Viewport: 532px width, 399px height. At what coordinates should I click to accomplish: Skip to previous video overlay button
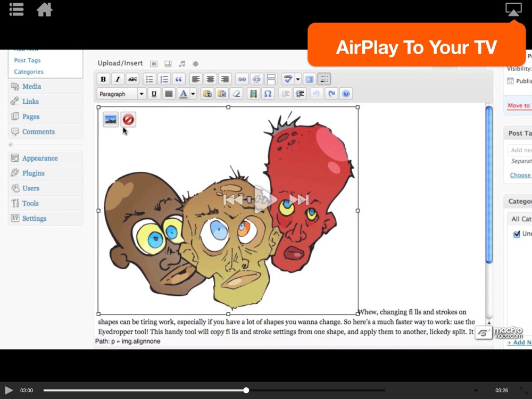233,199
